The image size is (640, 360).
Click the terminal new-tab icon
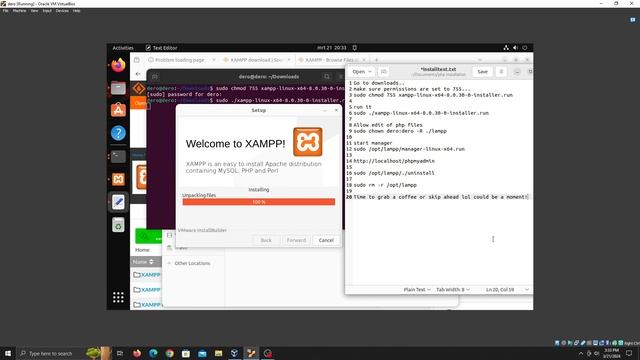coord(155,77)
